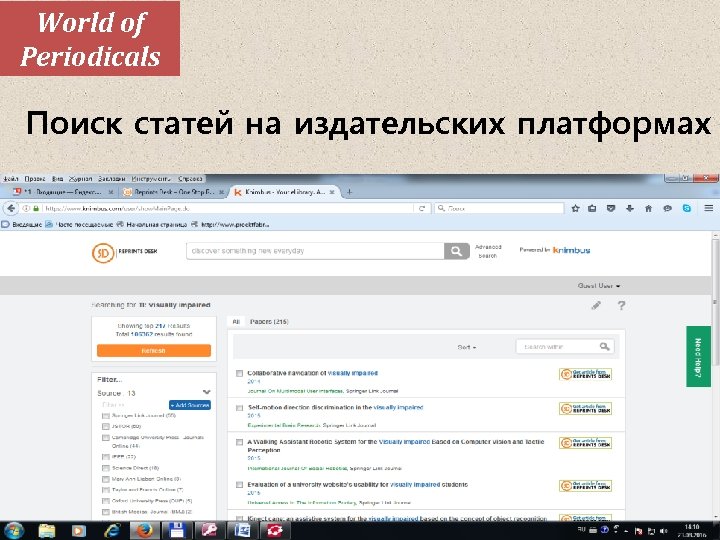Click the Skype icon in toolbar
The height and width of the screenshot is (540, 720).
point(686,208)
